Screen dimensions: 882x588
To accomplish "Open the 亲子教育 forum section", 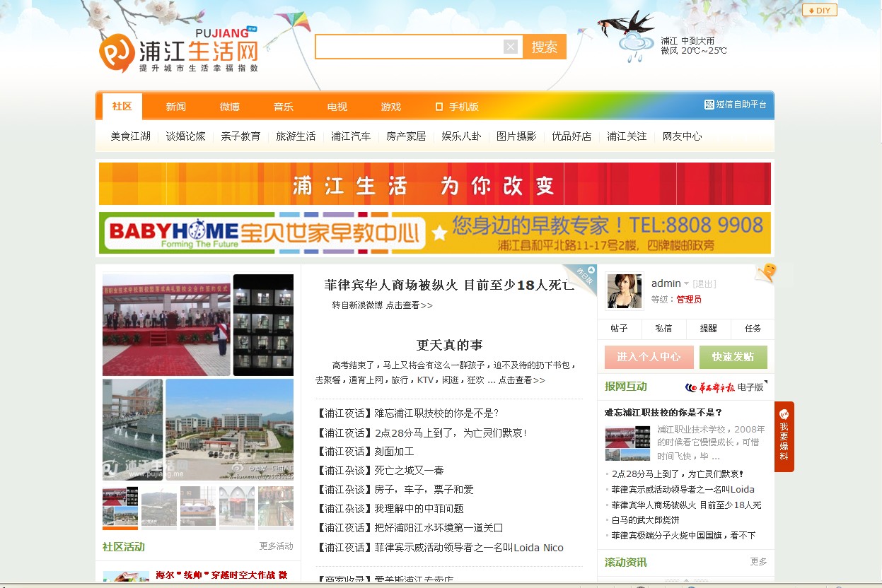I will (x=240, y=136).
